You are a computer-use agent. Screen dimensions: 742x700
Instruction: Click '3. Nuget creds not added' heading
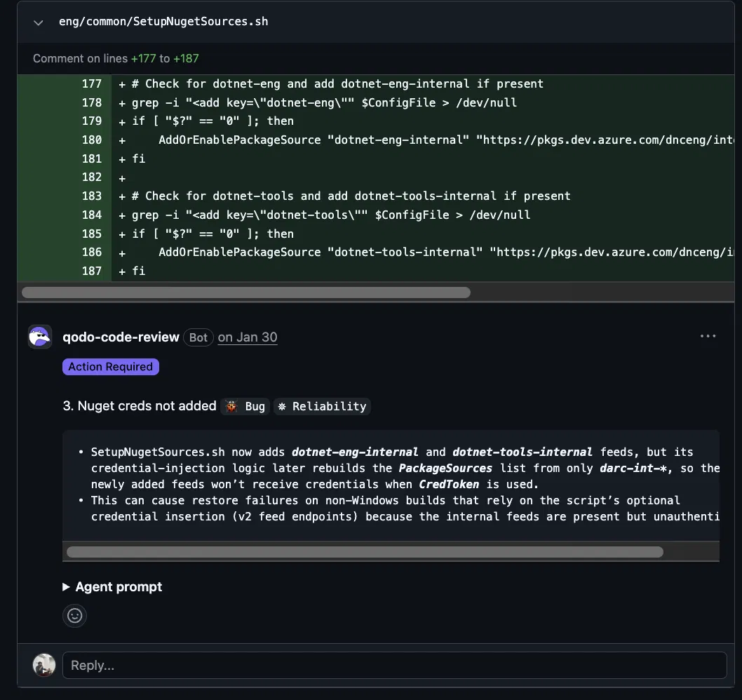tap(140, 406)
